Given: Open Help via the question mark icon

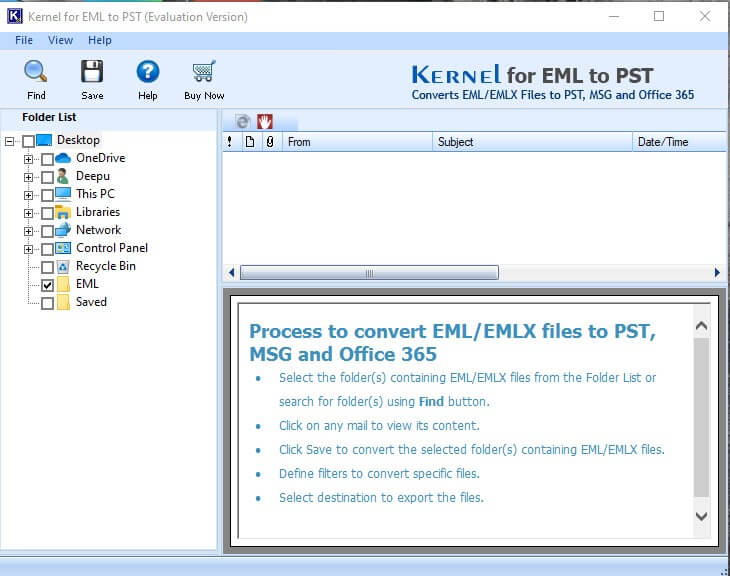Looking at the screenshot, I should 148,72.
